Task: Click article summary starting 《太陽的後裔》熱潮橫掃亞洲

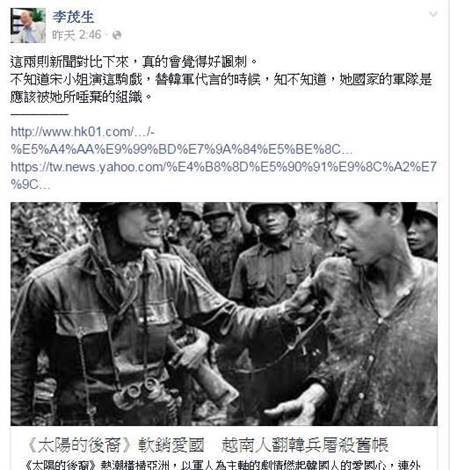Action: pyautogui.click(x=223, y=465)
